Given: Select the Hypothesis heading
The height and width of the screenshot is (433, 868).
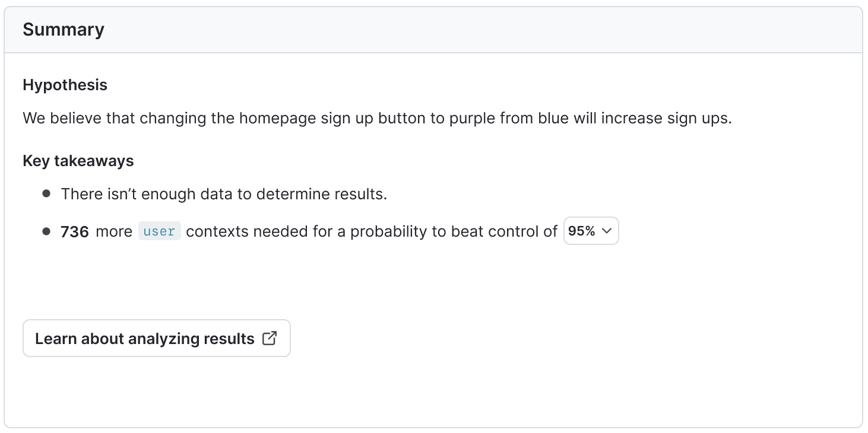Looking at the screenshot, I should [65, 85].
